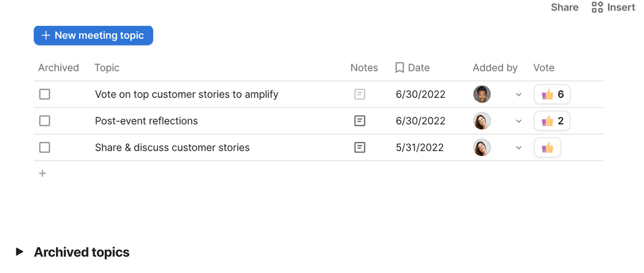Click the avatar for Vote on top customer stories row
This screenshot has height=273, width=644.
pos(482,94)
